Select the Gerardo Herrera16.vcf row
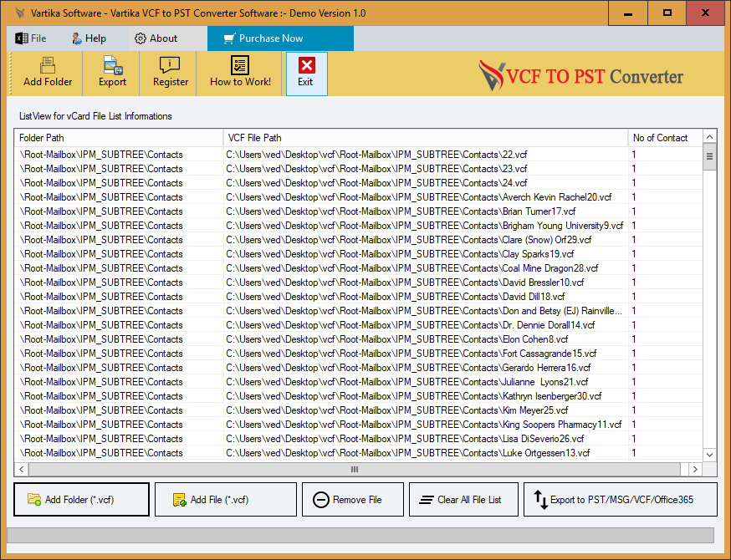The width and height of the screenshot is (731, 560). click(358, 368)
